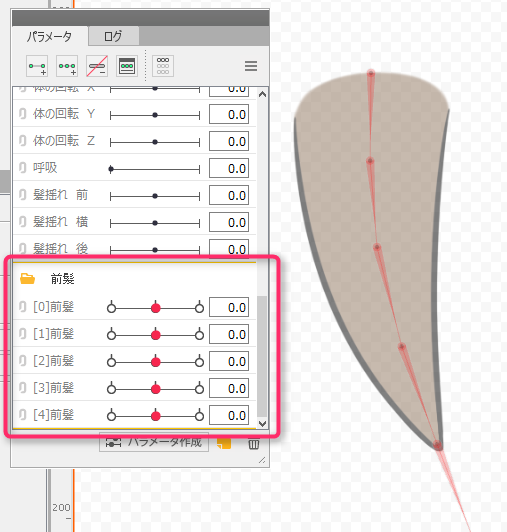Image resolution: width=507 pixels, height=532 pixels.
Task: Click the value field of [4]前髪
Action: click(x=229, y=415)
